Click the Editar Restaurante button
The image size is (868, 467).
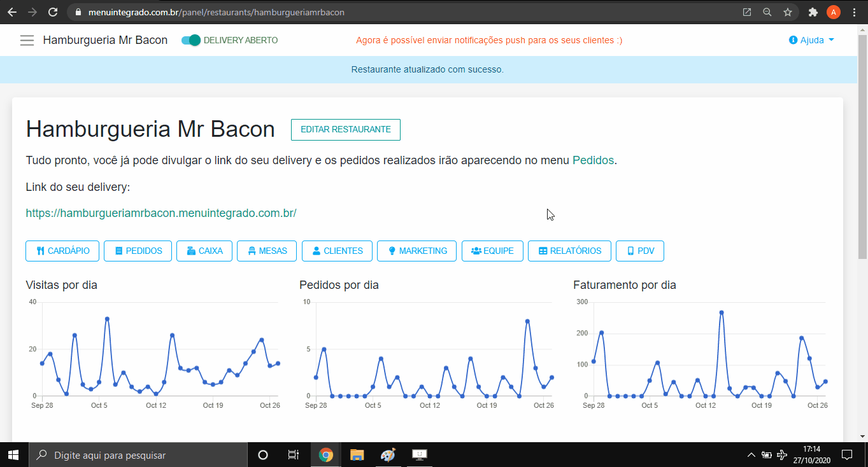coord(345,129)
